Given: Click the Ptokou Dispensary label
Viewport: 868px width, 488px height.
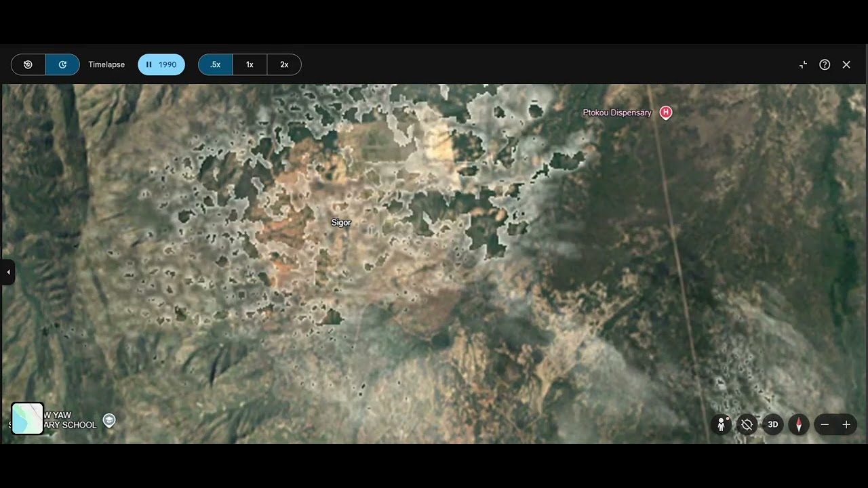Looking at the screenshot, I should coord(617,113).
